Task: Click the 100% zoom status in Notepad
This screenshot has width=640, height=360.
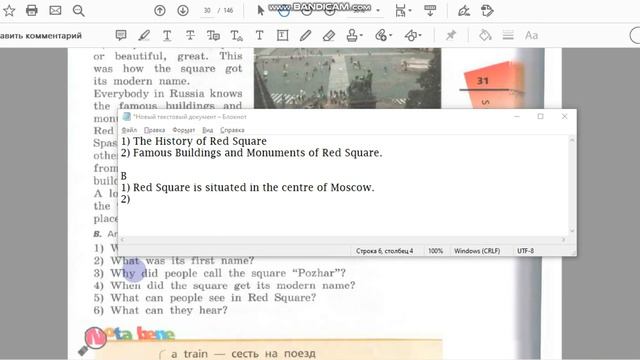Action: pos(436,251)
